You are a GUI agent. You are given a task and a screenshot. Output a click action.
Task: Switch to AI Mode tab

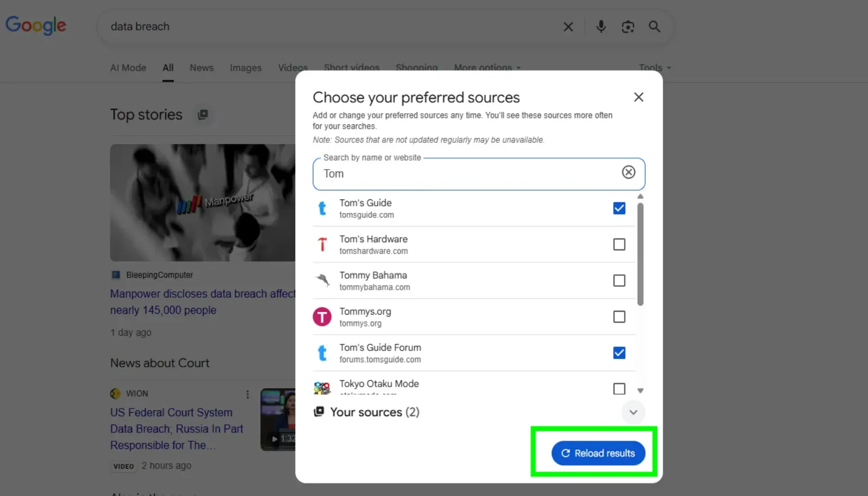click(128, 68)
